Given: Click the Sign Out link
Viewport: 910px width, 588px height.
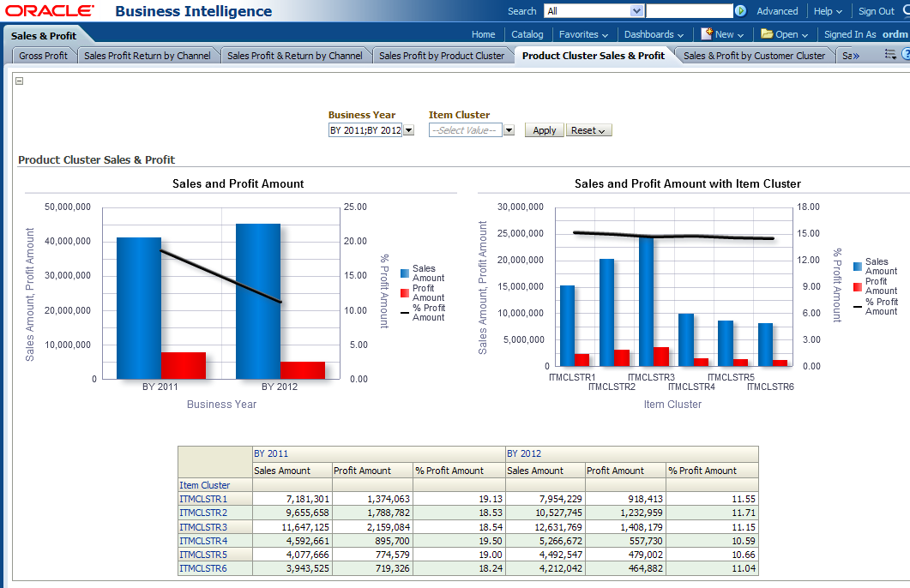Looking at the screenshot, I should point(876,11).
